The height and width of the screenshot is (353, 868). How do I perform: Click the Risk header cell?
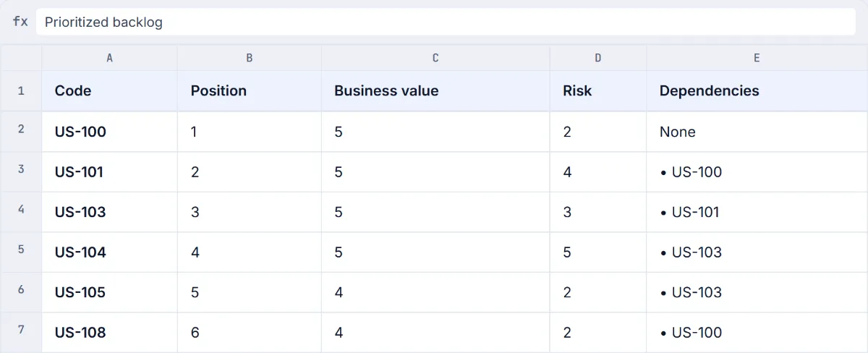click(598, 91)
